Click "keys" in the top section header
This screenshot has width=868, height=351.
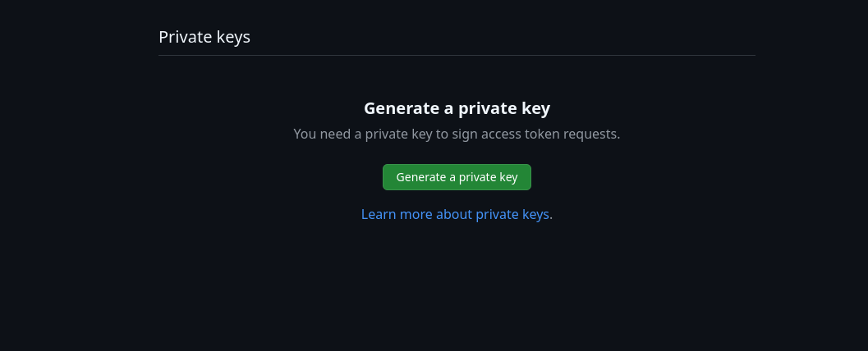pos(233,37)
